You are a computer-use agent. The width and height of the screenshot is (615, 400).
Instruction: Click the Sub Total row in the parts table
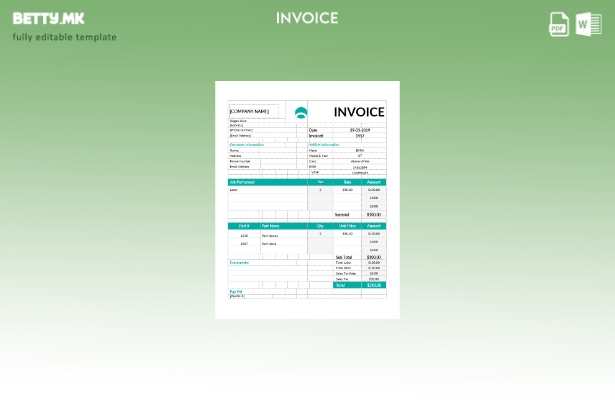point(344,257)
